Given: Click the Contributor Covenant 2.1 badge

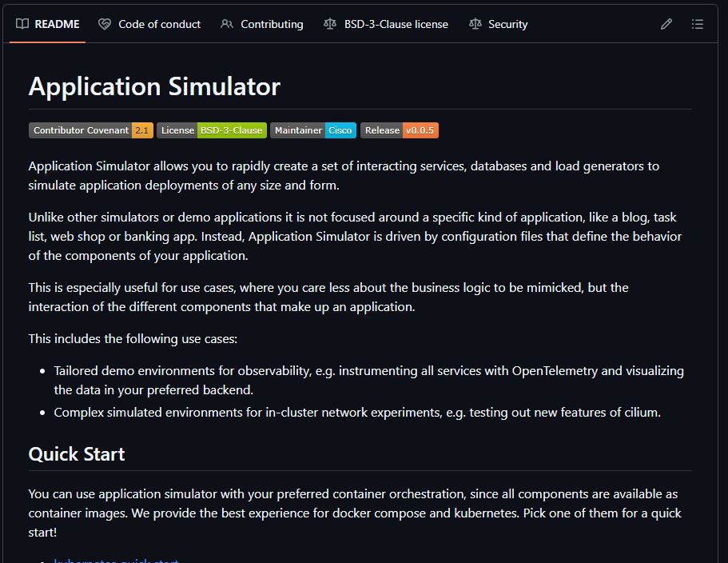Looking at the screenshot, I should tap(90, 130).
